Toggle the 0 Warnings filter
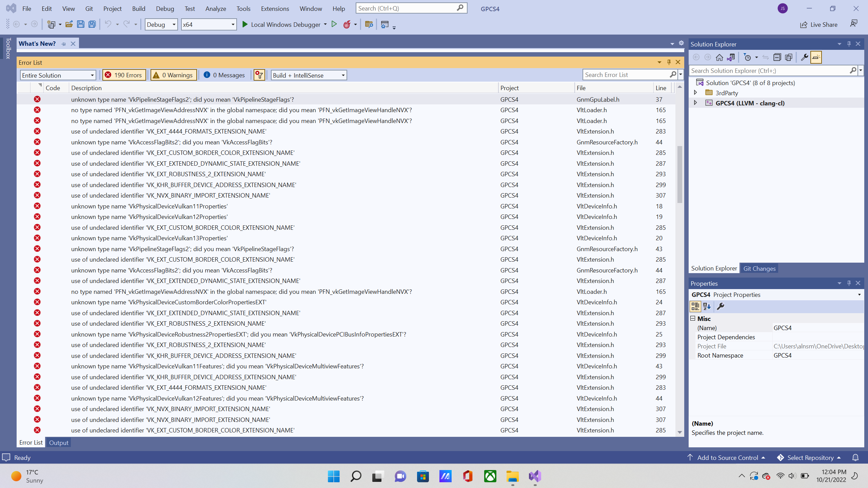The image size is (868, 488). click(x=173, y=75)
